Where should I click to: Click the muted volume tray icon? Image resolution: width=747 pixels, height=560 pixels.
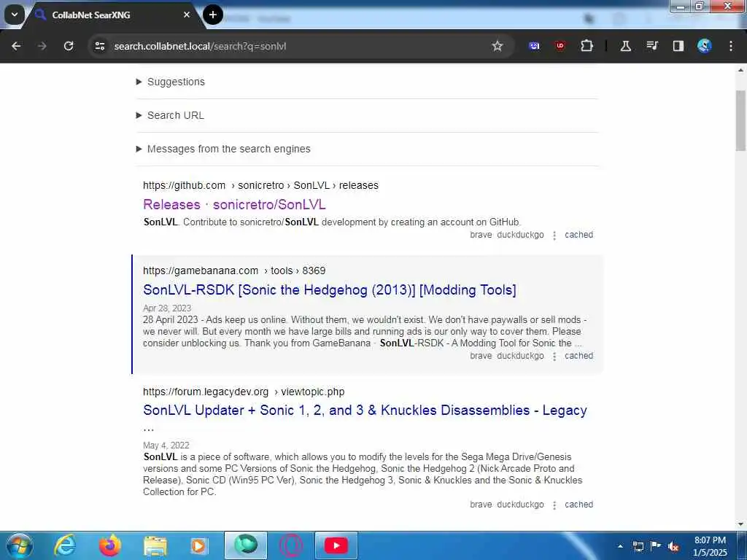pyautogui.click(x=673, y=546)
